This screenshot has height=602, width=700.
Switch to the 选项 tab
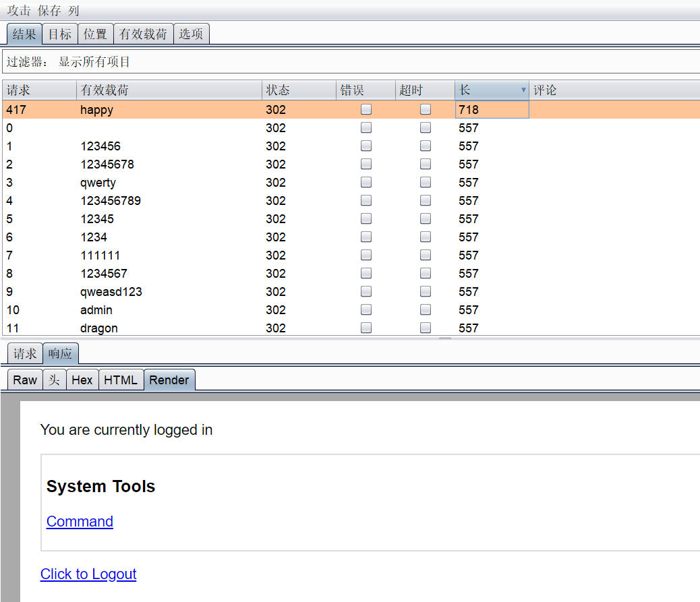[x=191, y=34]
